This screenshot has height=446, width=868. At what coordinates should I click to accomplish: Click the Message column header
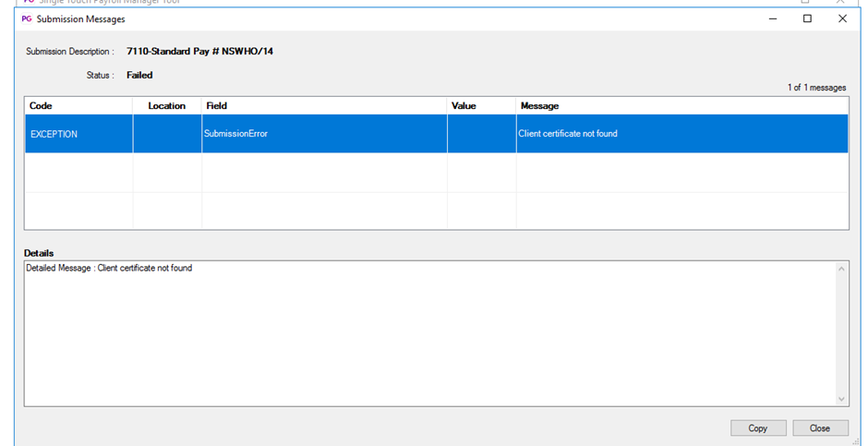pyautogui.click(x=681, y=106)
